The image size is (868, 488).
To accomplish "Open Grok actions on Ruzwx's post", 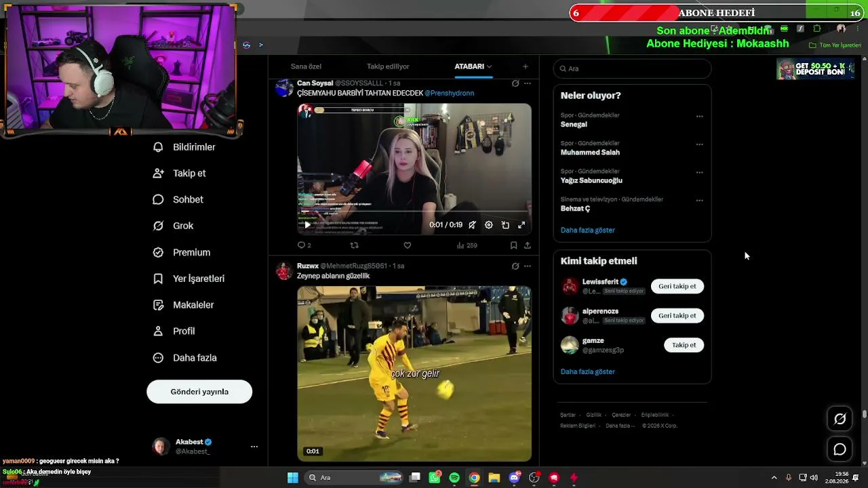I will pyautogui.click(x=515, y=266).
